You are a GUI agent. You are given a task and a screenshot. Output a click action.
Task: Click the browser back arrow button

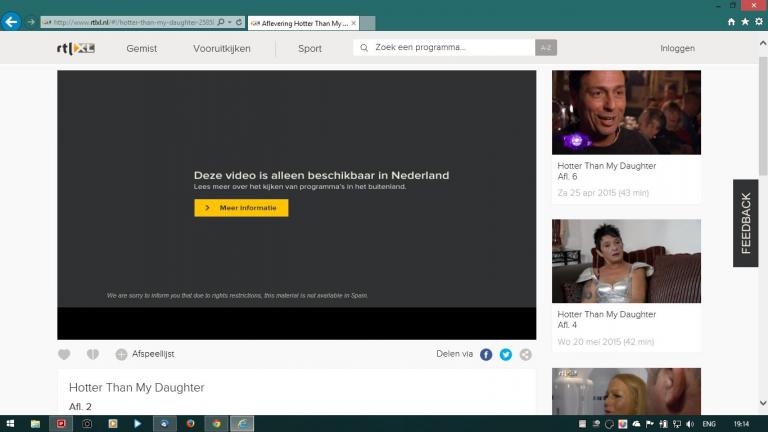point(12,21)
